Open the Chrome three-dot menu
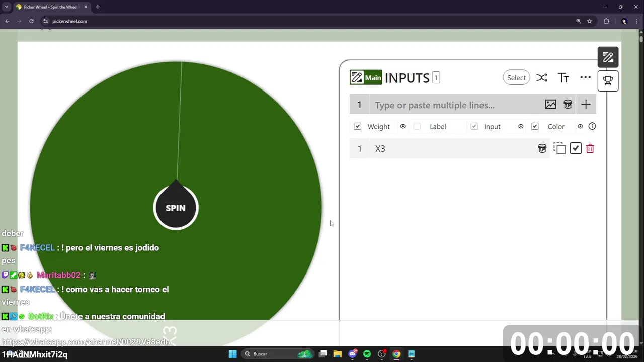644x362 pixels. tap(636, 21)
